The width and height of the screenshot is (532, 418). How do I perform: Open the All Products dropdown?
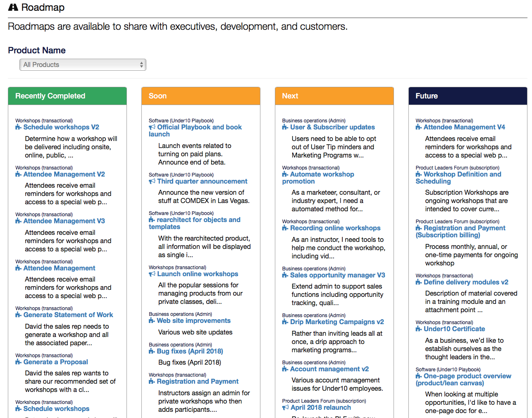tap(83, 65)
